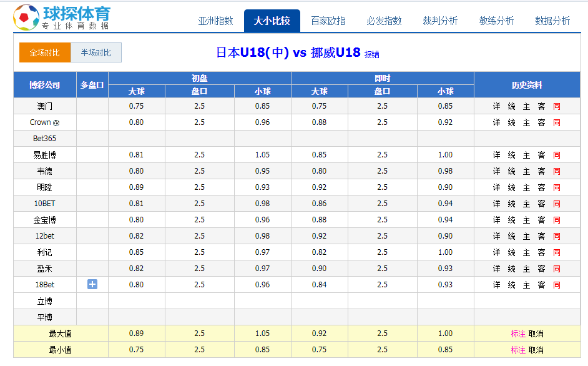Click 10BET live 大球 value 0.86

319,204
